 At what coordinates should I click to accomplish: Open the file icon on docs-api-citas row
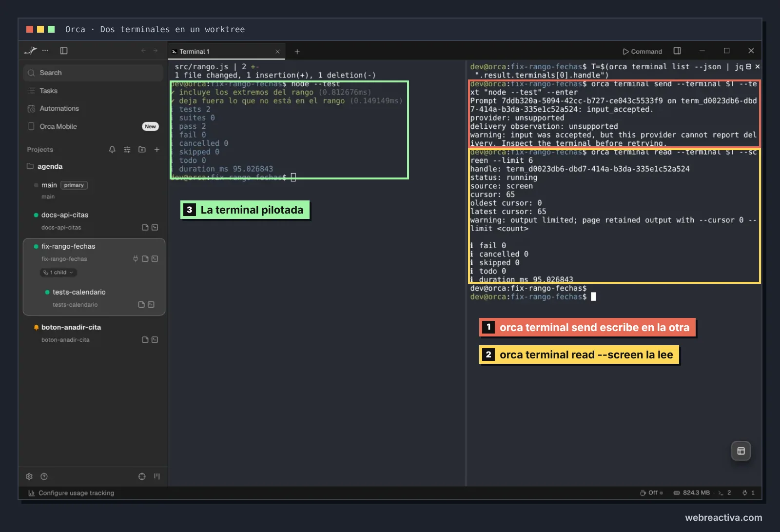[145, 227]
